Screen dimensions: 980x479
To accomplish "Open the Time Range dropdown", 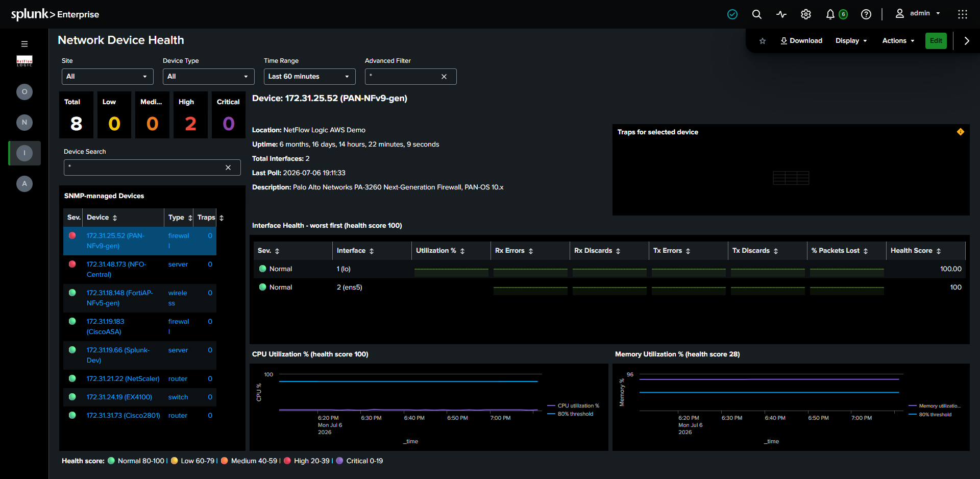I will [x=310, y=77].
